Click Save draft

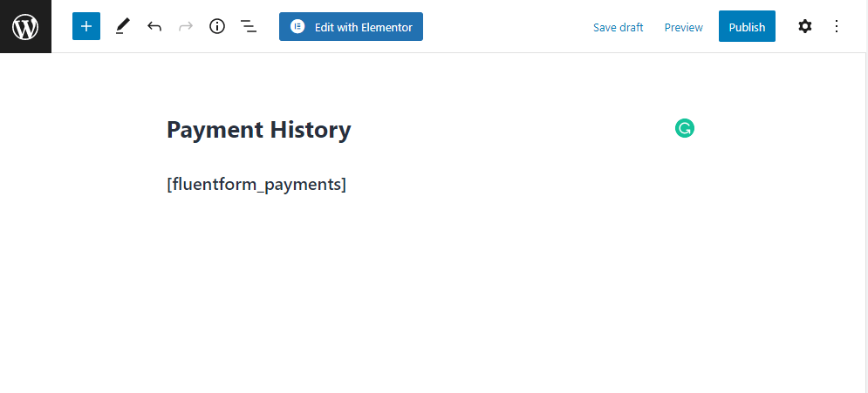click(618, 27)
